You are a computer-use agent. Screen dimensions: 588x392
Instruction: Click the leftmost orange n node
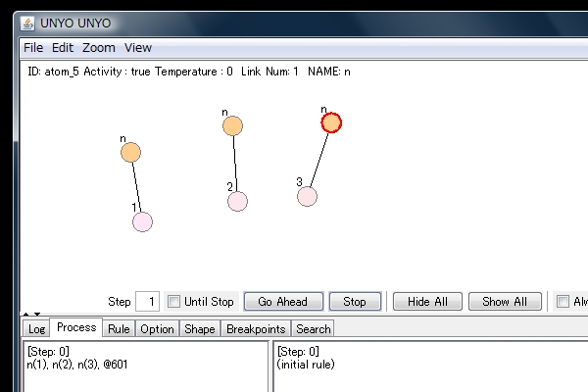pos(130,152)
